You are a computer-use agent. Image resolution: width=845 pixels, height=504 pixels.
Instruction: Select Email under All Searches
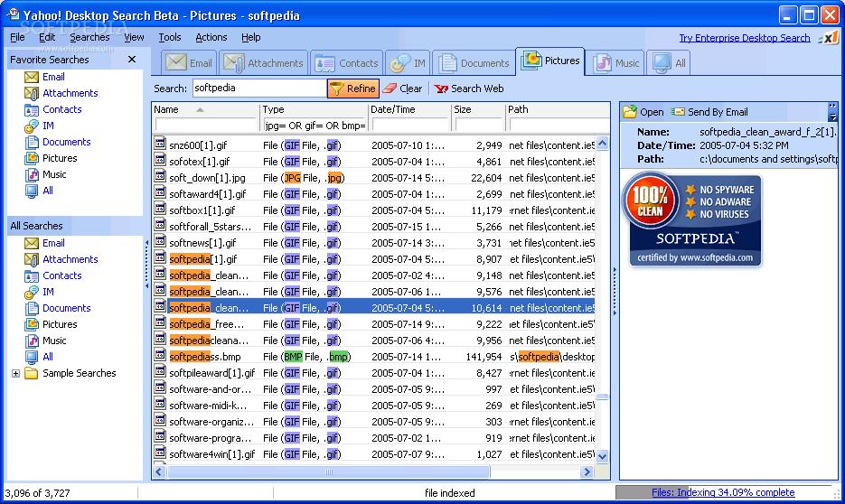click(53, 243)
